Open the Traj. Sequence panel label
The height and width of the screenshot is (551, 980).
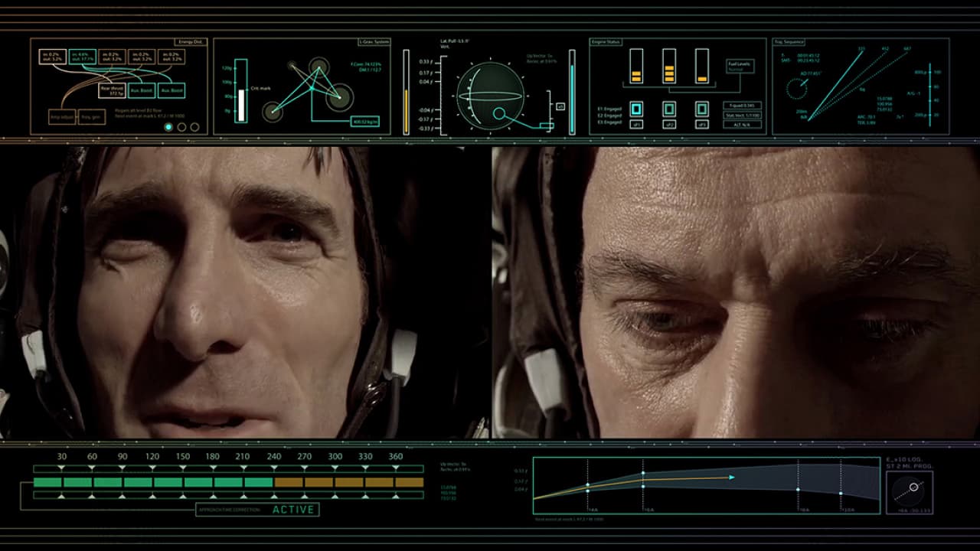pos(789,42)
